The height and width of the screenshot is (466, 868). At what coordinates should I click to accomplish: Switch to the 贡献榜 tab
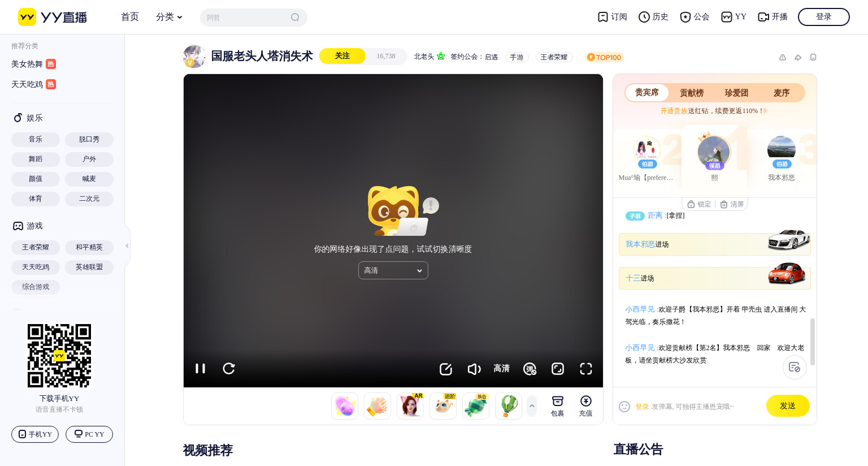tap(692, 93)
